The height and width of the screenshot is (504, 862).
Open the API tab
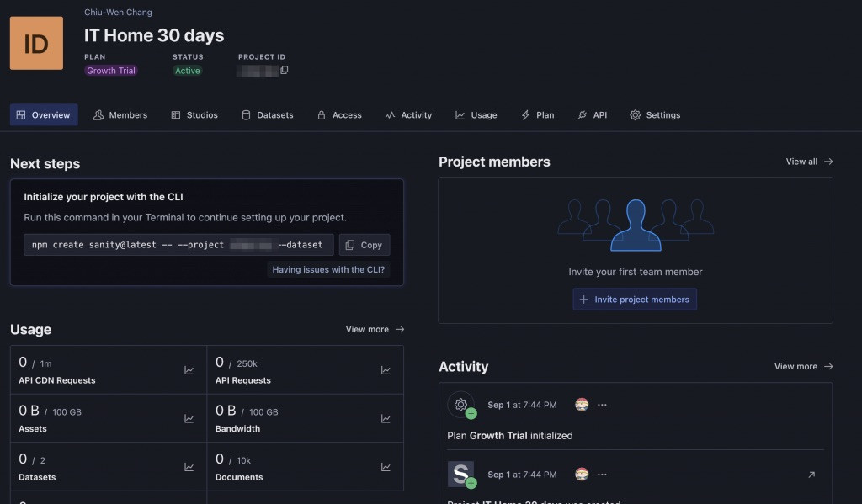(593, 115)
